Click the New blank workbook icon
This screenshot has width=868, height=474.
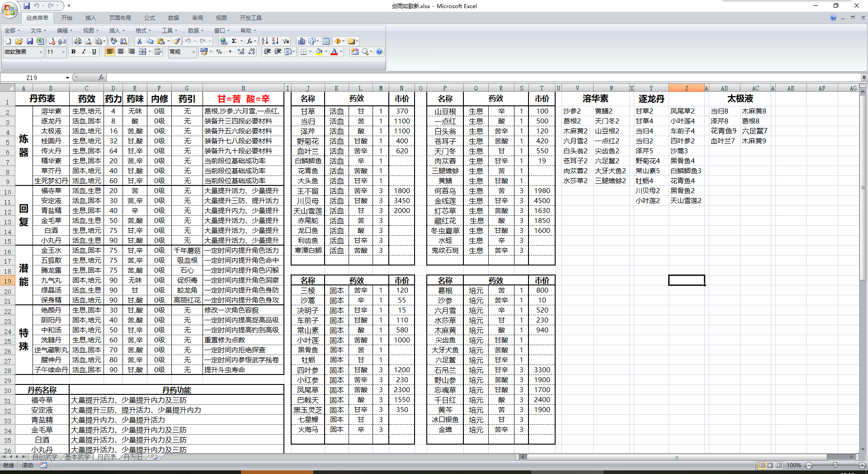[x=8, y=41]
